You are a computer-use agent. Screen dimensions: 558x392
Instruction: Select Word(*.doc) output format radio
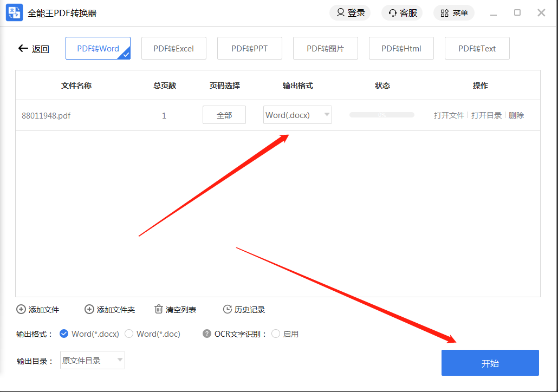(129, 334)
